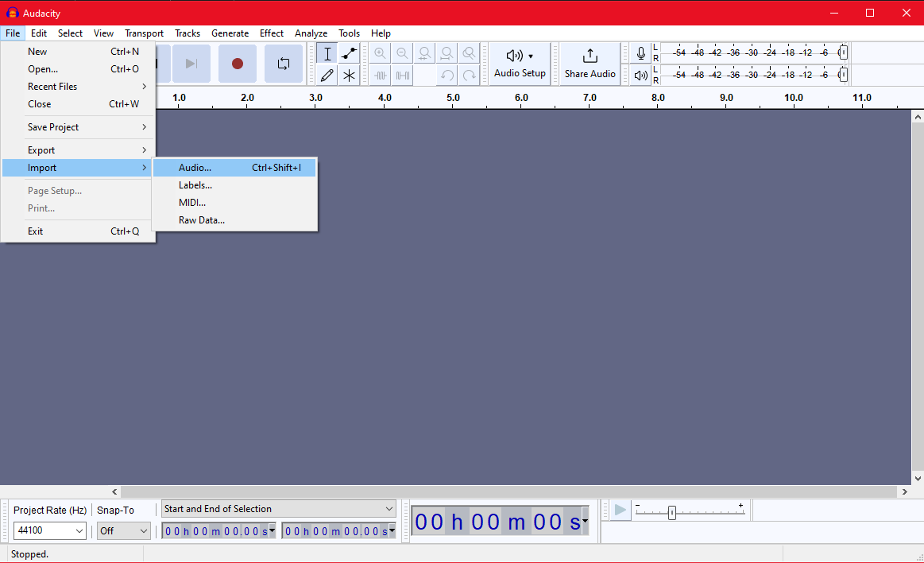
Task: Select the Envelope tool
Action: point(350,53)
